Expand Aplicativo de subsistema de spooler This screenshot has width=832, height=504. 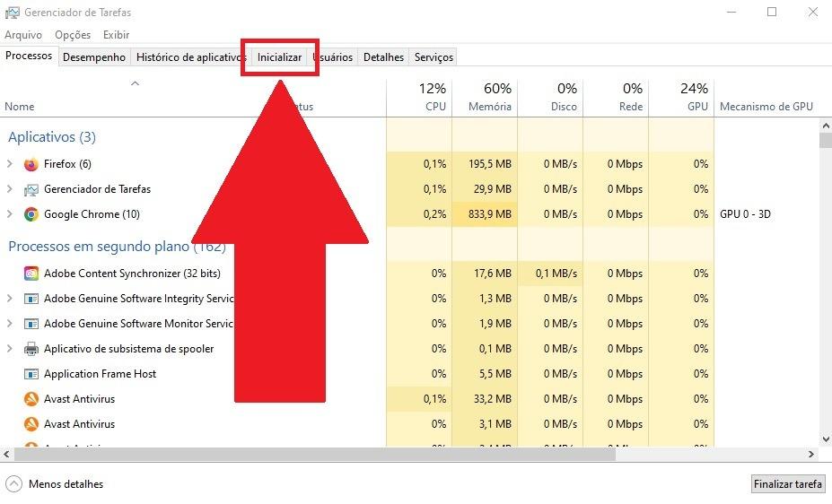(10, 348)
